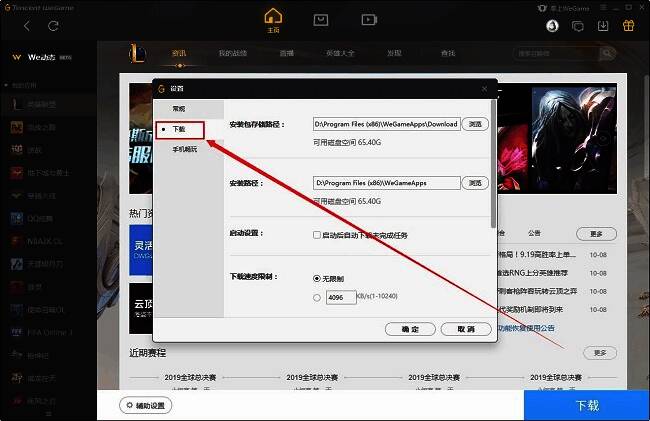Click the 4096 speed limit input field
Image resolution: width=650 pixels, height=421 pixels.
tap(342, 297)
